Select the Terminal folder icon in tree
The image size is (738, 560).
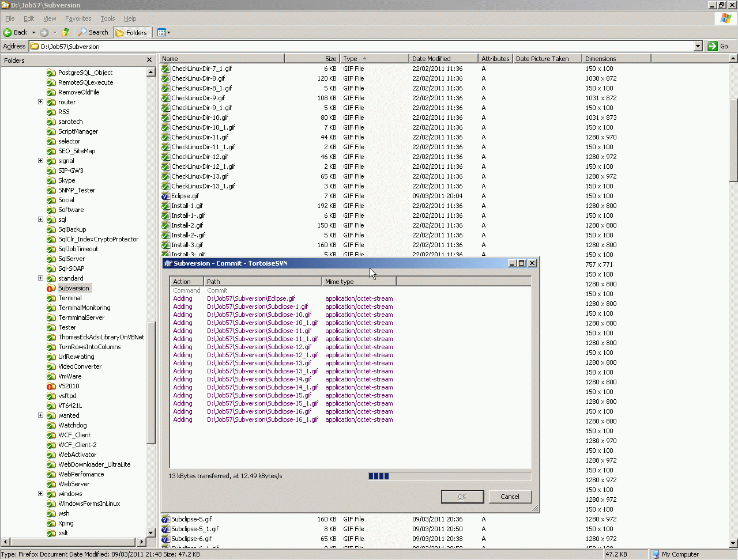tap(51, 298)
